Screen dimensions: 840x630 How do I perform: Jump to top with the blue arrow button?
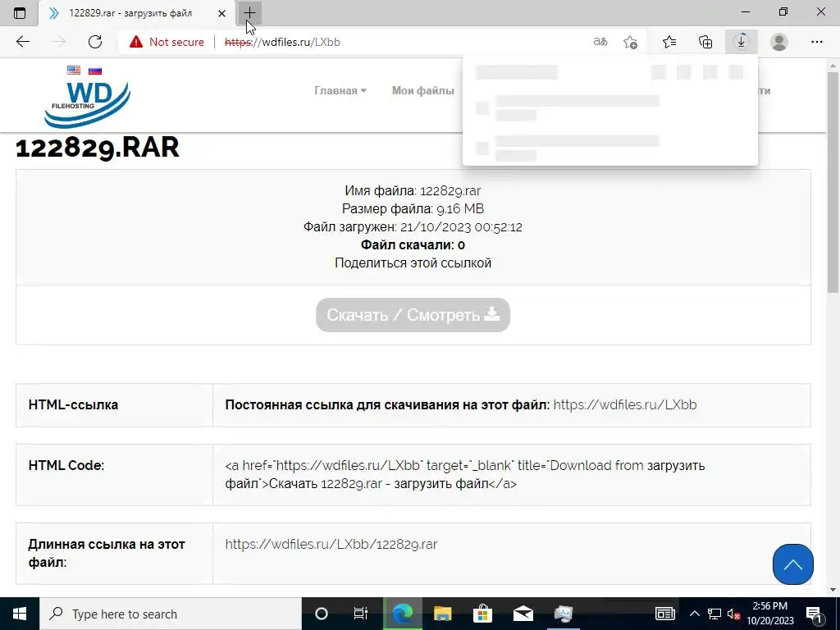point(793,564)
